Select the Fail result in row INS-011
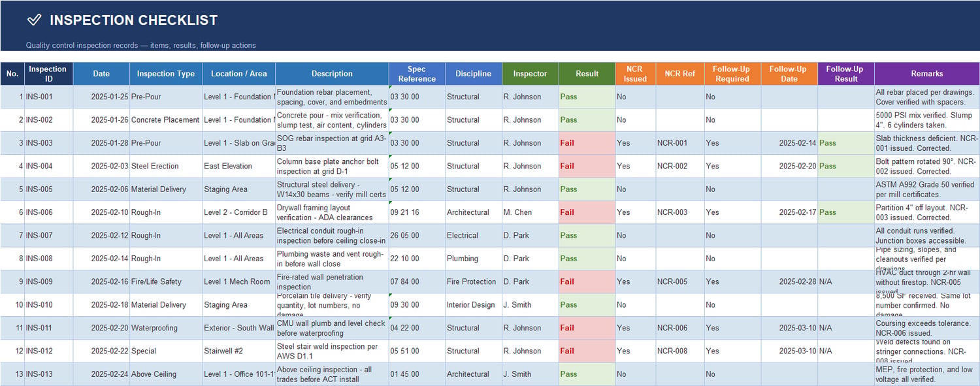This screenshot has height=386, width=980. [587, 328]
